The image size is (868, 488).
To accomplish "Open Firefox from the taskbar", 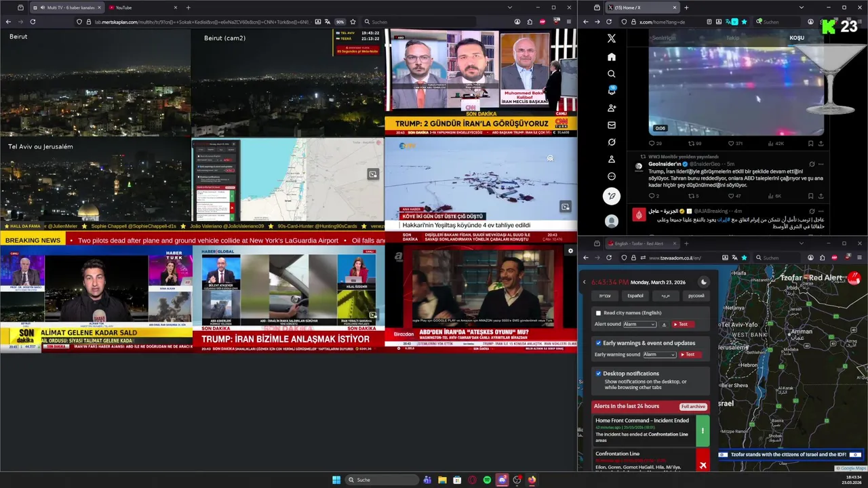I will tap(532, 480).
